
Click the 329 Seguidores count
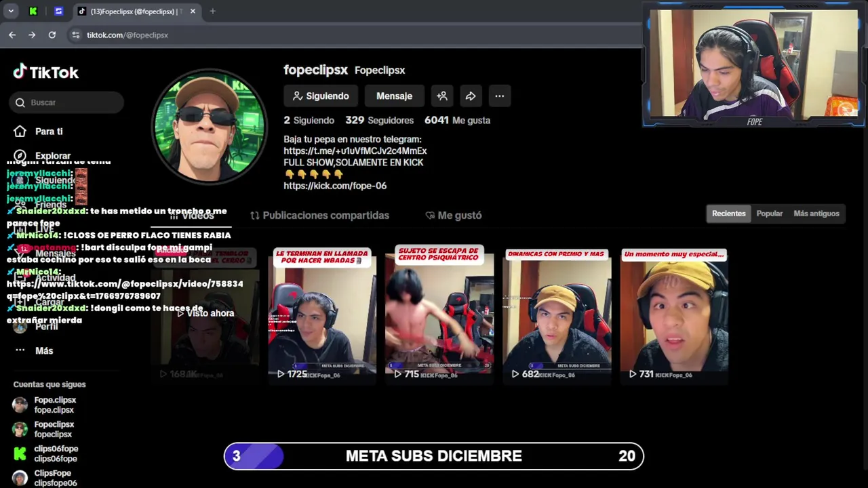[379, 120]
